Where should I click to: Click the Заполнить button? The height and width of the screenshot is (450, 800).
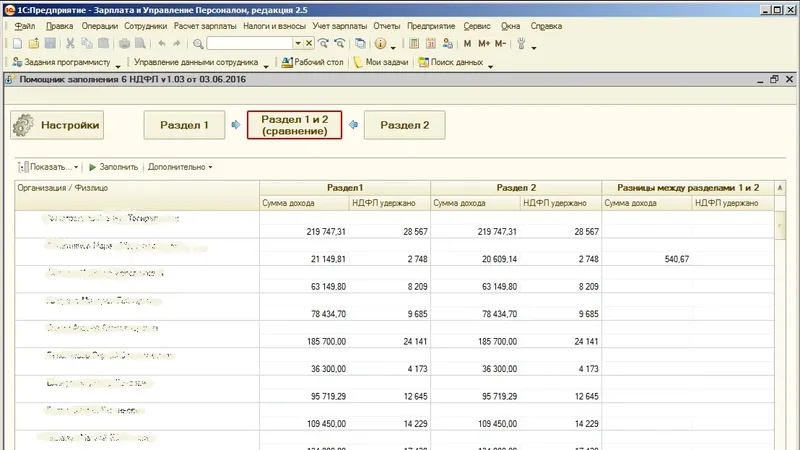[113, 167]
